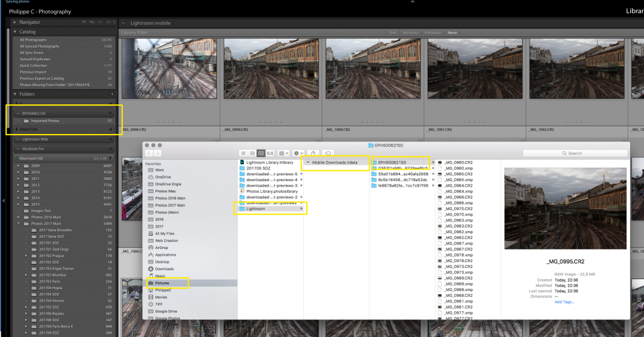Select the EPH50062150 folder in Finder
644x337 pixels.
click(392, 163)
